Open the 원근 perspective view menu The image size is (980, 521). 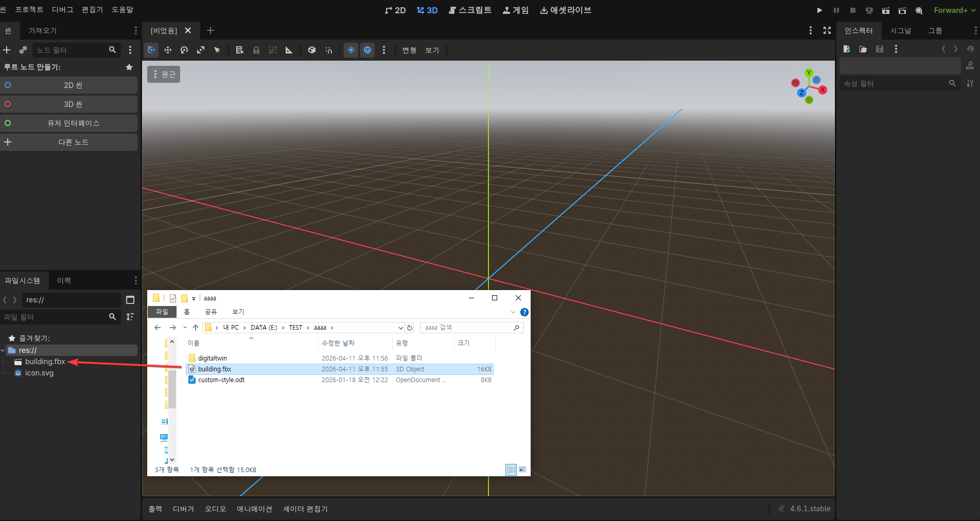164,75
